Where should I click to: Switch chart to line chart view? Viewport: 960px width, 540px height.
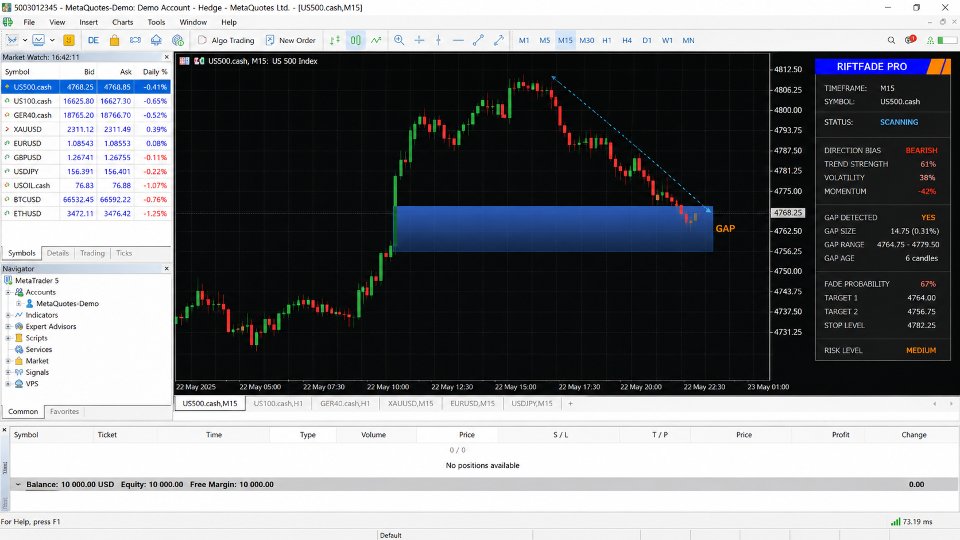click(376, 40)
